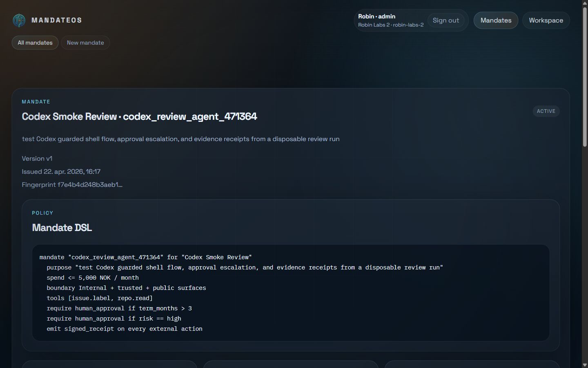Click the emit signed_receipt code line
This screenshot has width=588, height=368.
point(125,329)
